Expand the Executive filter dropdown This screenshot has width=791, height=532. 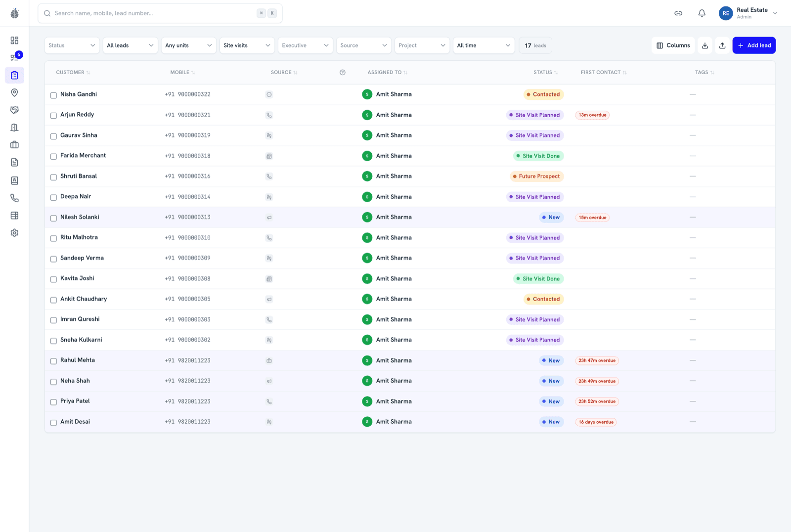[x=306, y=45]
